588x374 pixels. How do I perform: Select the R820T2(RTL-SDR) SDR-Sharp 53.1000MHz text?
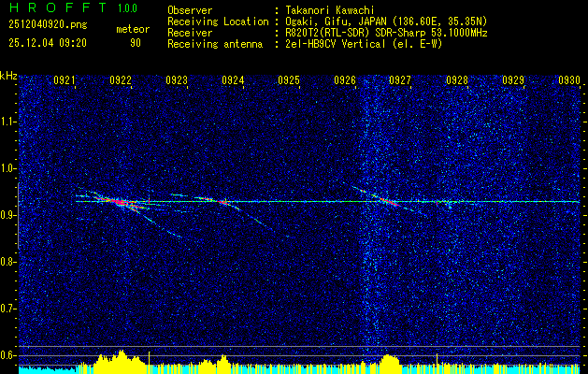(x=386, y=33)
